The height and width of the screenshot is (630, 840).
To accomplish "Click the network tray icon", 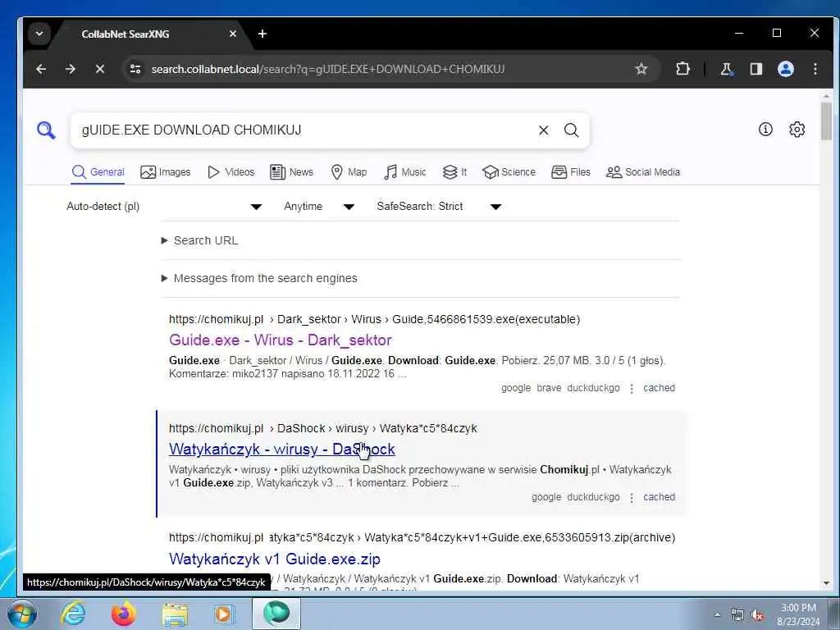I will [737, 615].
